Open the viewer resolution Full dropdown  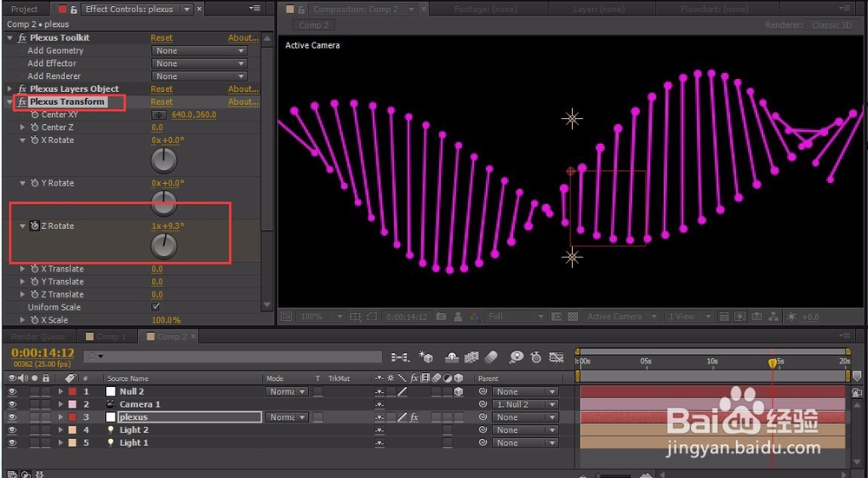click(515, 317)
